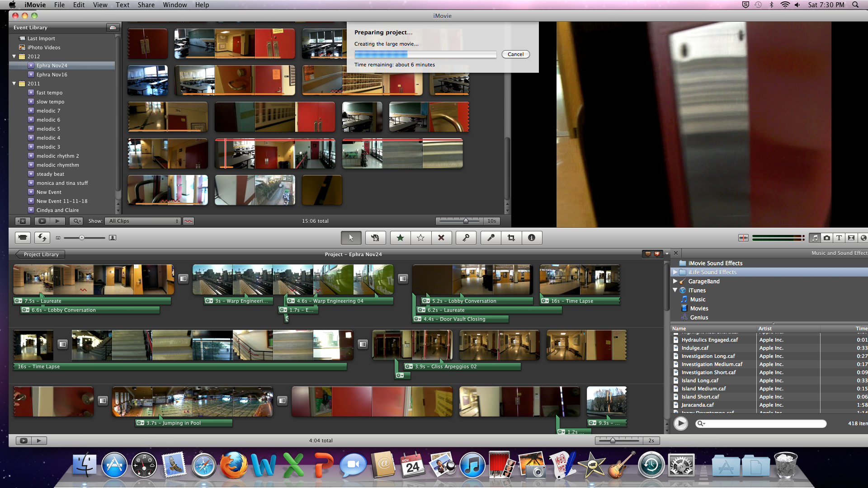Click the hard disk icon in Event Library header

(x=113, y=28)
